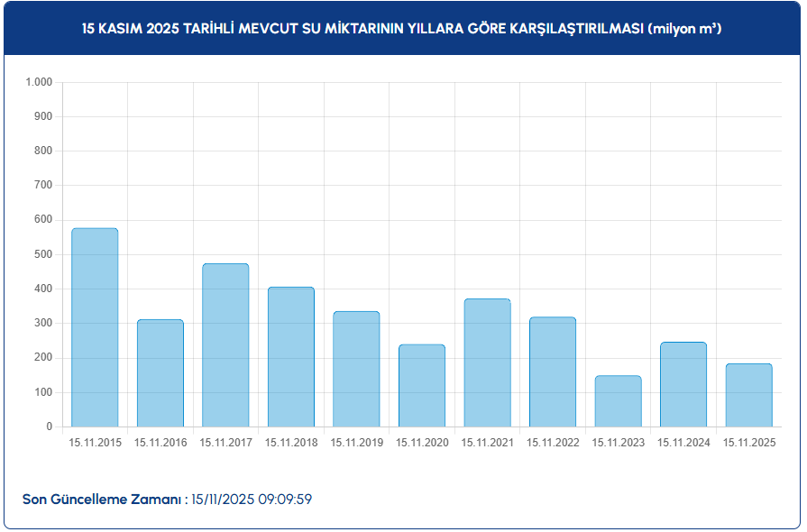Click the 0 label on the y-axis

[49, 427]
